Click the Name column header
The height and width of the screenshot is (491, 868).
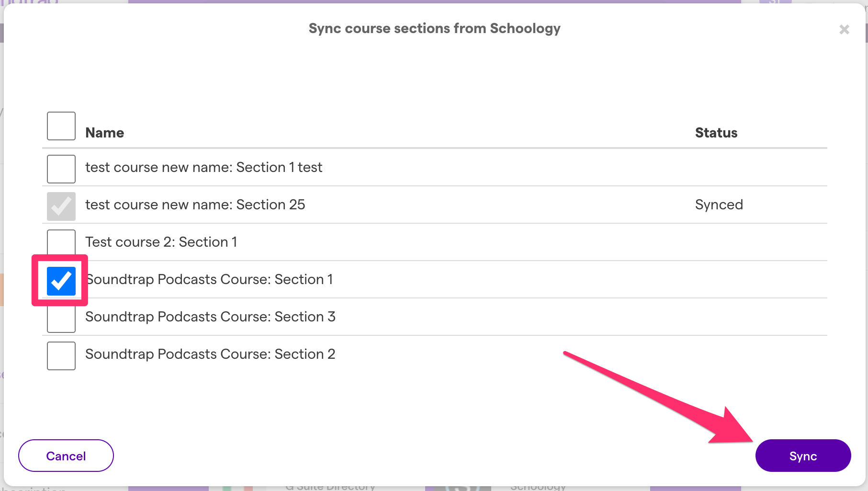[x=104, y=133]
